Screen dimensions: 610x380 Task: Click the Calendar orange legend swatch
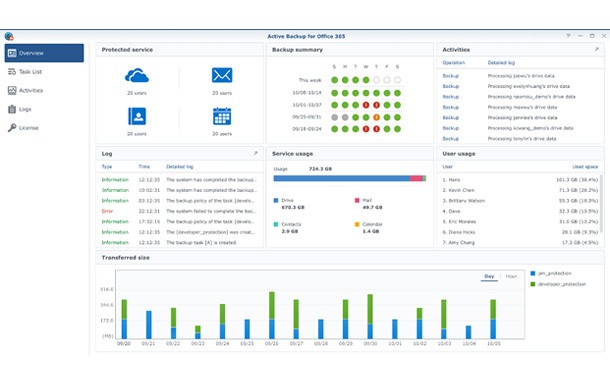(x=357, y=224)
